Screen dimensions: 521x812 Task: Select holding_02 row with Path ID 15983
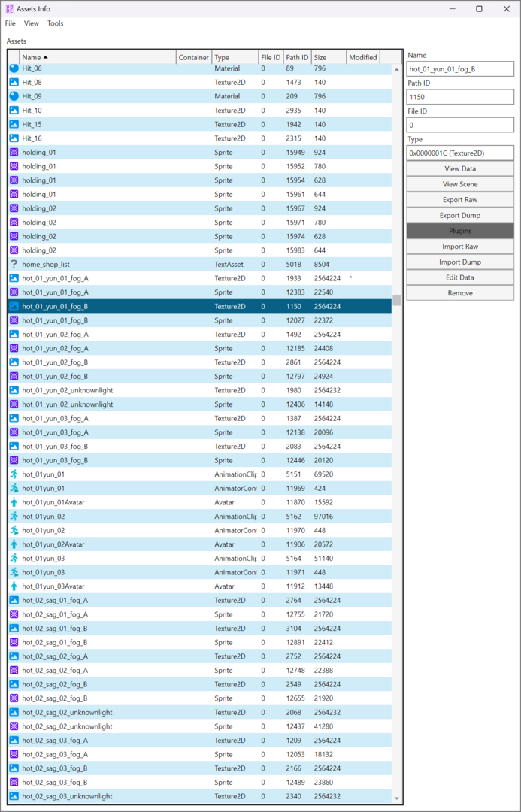click(x=200, y=250)
